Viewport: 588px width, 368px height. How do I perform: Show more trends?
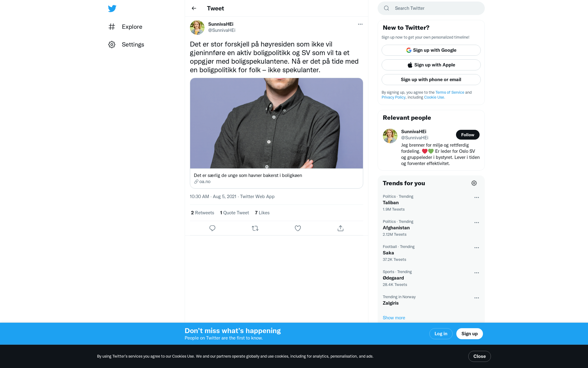(x=394, y=318)
